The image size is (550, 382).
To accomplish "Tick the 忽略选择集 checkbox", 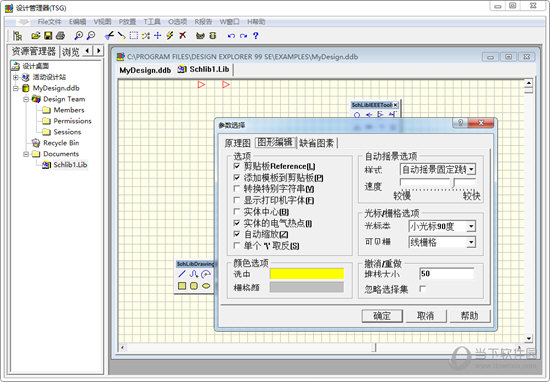I will [423, 289].
